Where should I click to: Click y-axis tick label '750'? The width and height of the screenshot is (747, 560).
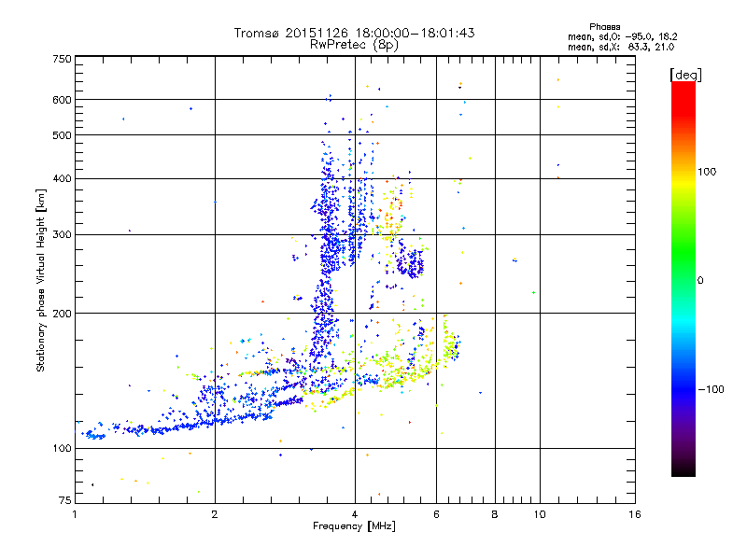62,59
